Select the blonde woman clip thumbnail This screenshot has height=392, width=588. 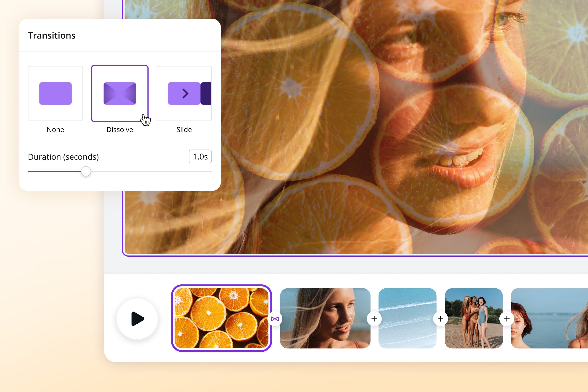tap(325, 318)
